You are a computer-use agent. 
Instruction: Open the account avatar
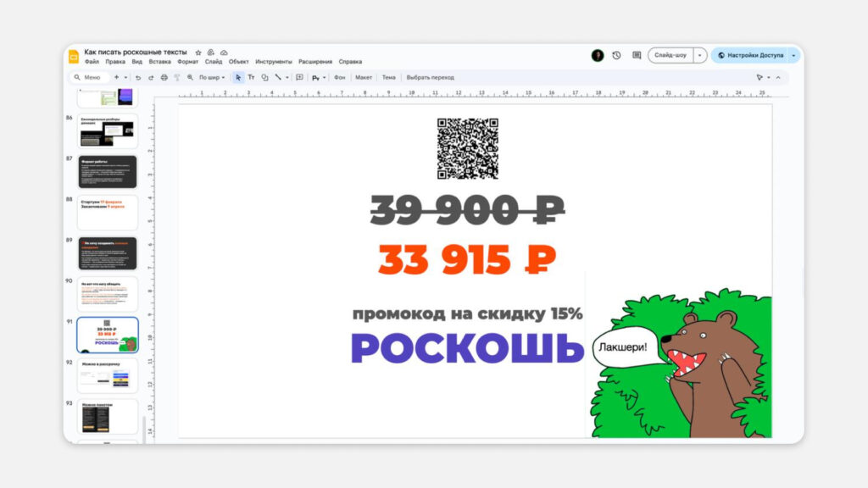click(x=598, y=55)
